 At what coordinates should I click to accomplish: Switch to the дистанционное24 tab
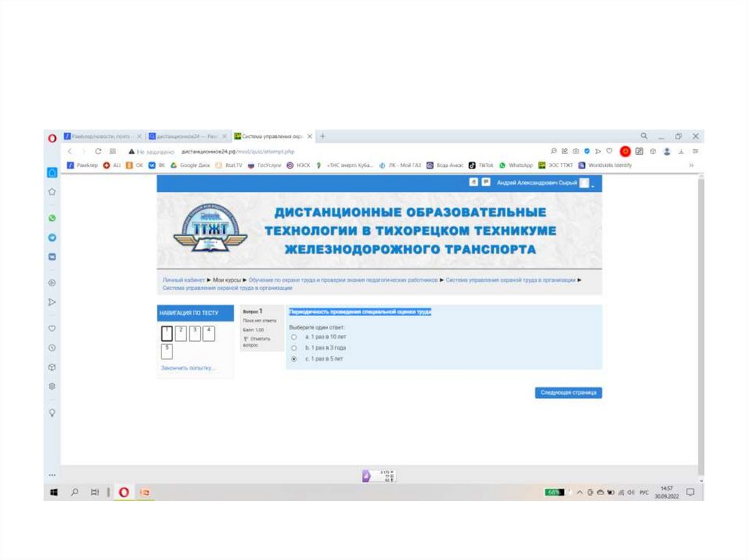tap(188, 136)
